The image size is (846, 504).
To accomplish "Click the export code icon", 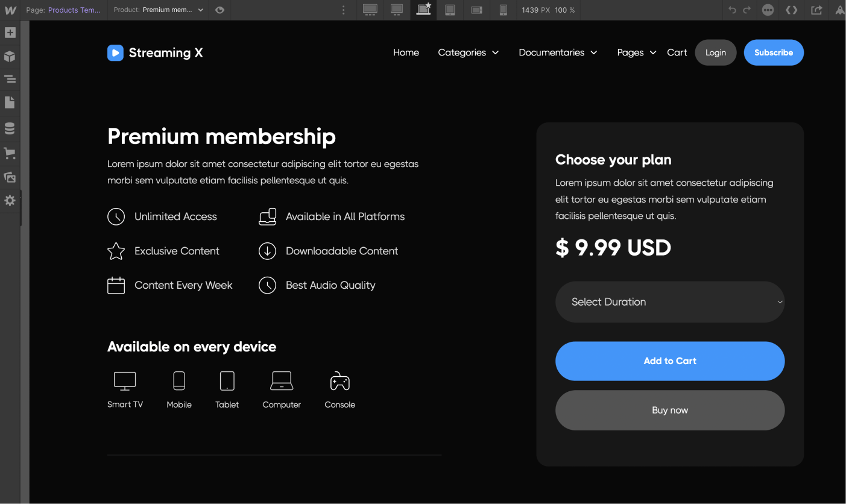I will (792, 10).
